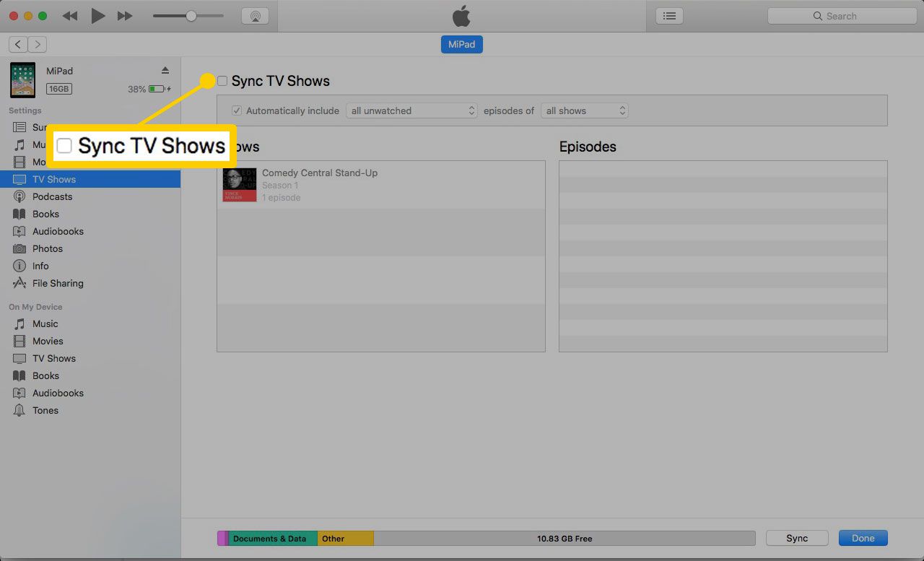Select Comedy Central Stand-Up show row
This screenshot has height=561, width=924.
pyautogui.click(x=381, y=185)
